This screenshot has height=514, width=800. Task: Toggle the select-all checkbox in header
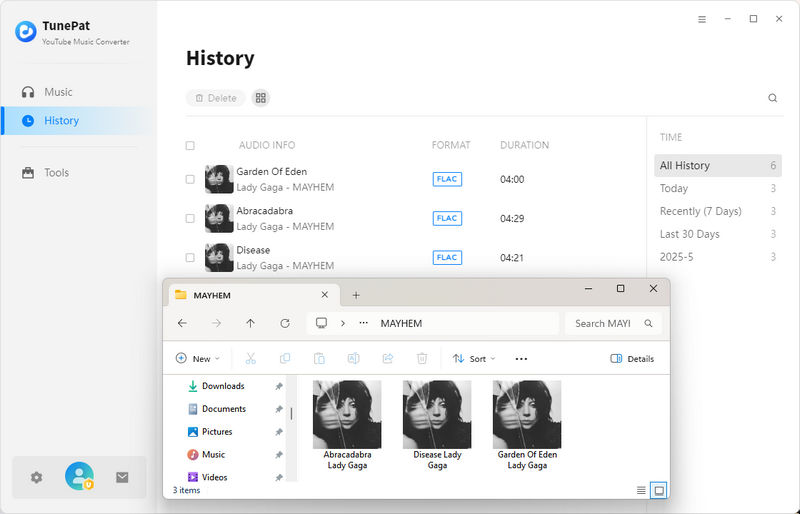tap(190, 145)
